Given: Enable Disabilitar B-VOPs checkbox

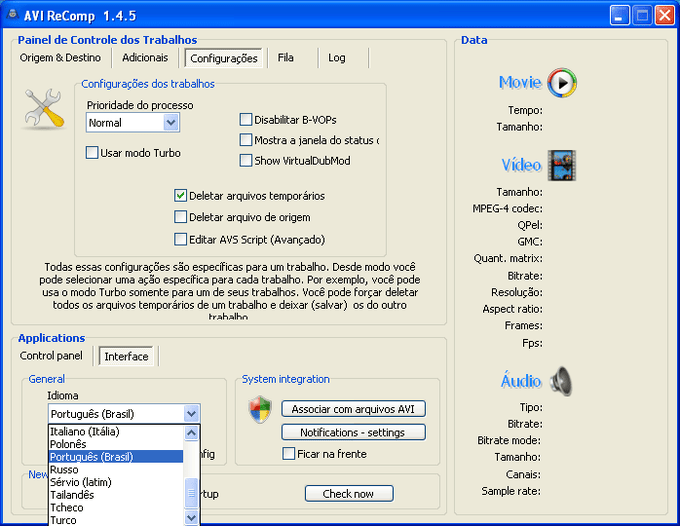Looking at the screenshot, I should point(246,120).
